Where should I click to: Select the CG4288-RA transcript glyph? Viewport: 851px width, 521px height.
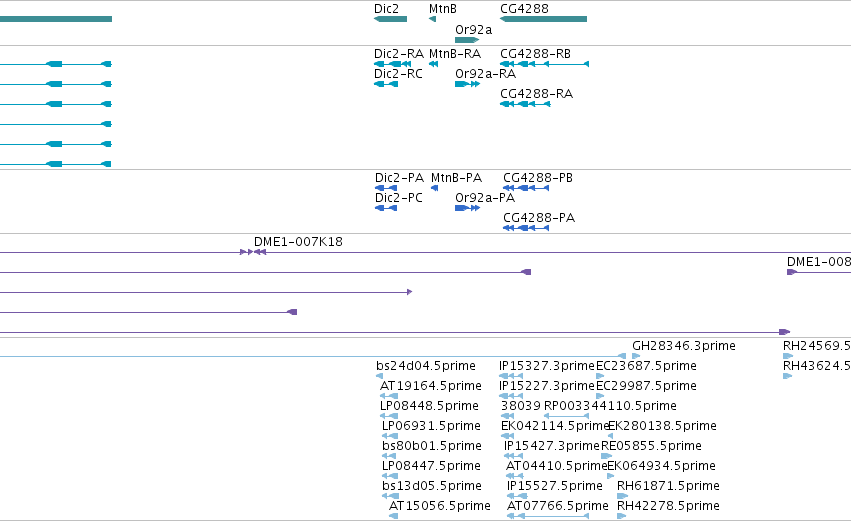click(x=525, y=104)
